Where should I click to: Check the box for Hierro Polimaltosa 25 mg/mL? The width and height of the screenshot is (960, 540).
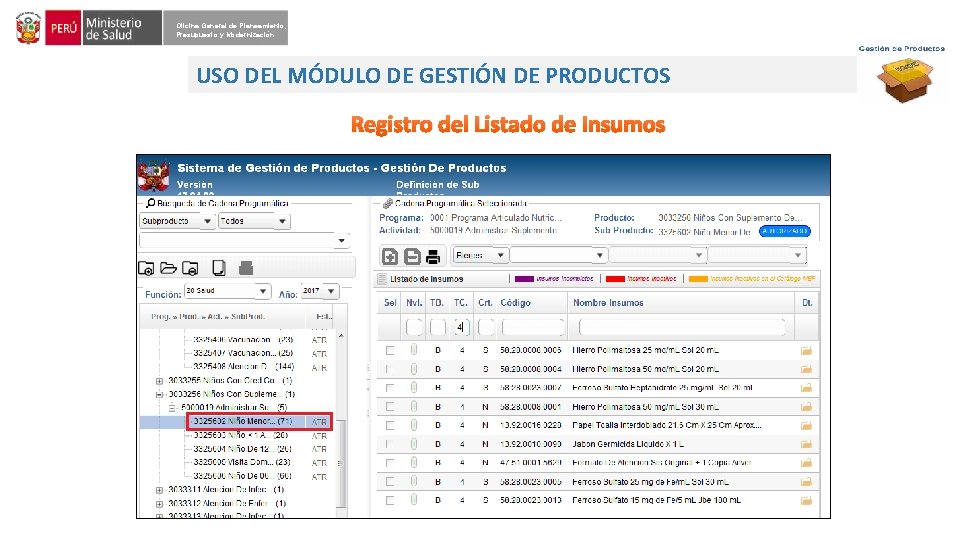pyautogui.click(x=389, y=350)
